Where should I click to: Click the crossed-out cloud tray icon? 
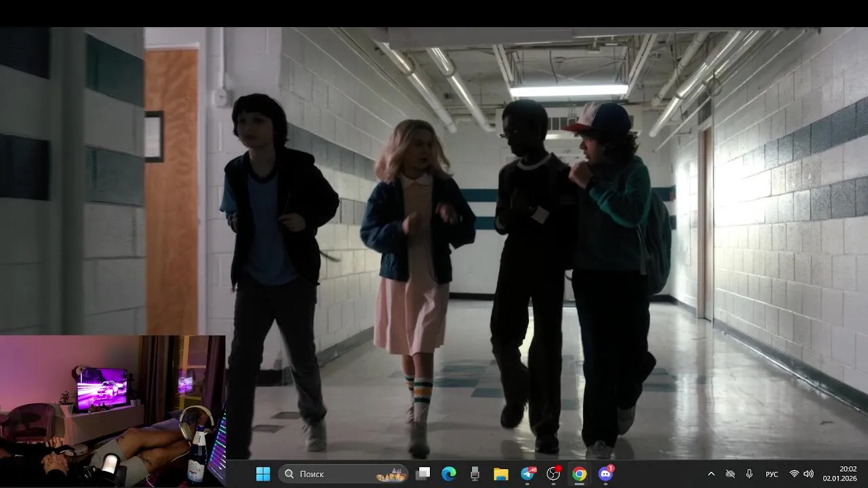click(730, 474)
